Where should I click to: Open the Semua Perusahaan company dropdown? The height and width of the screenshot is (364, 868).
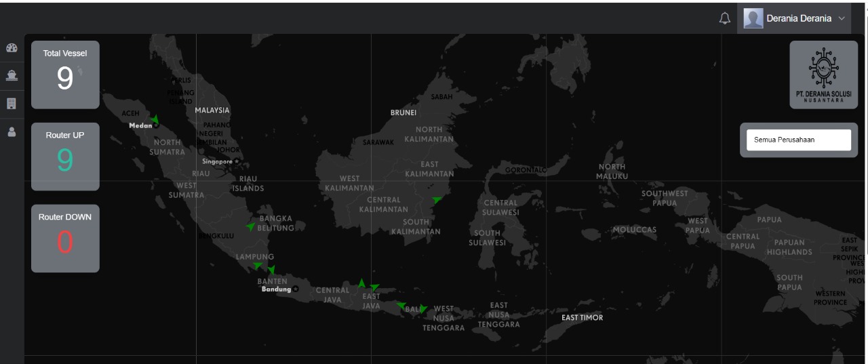(x=798, y=140)
